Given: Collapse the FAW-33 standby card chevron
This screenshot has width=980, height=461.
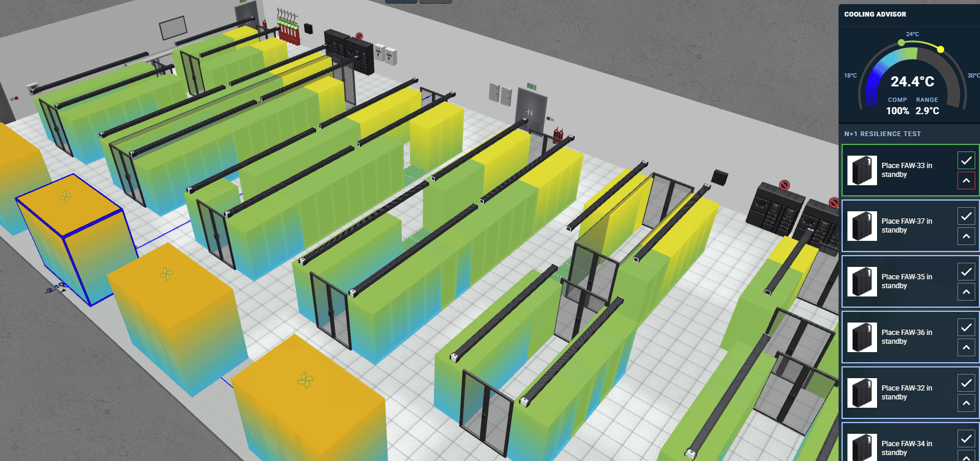Looking at the screenshot, I should coord(966,180).
